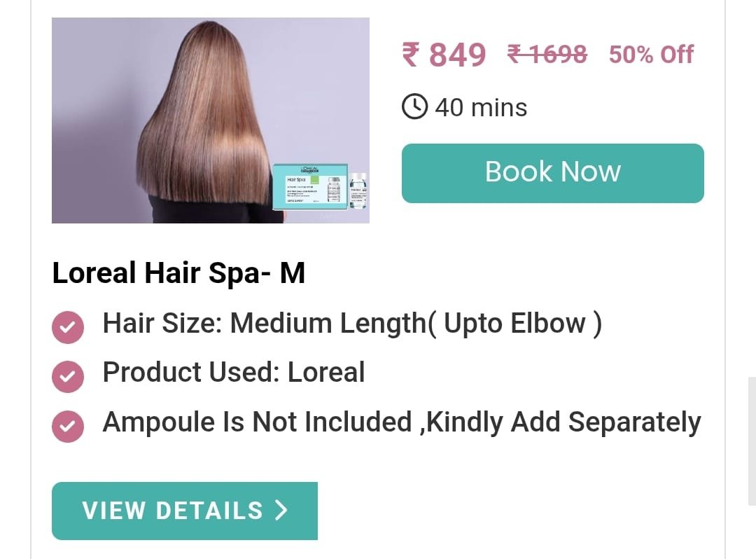This screenshot has height=559, width=756.
Task: Click the checkmark icon beside Ampoule Is Not Included
Action: click(x=67, y=427)
